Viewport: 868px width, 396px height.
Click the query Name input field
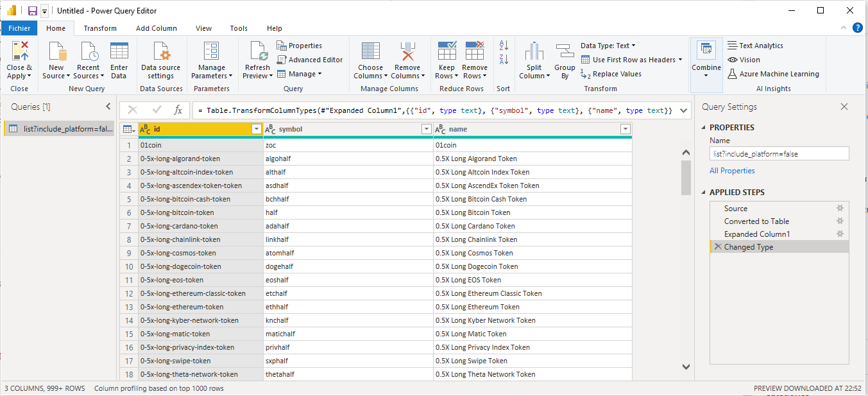(779, 154)
